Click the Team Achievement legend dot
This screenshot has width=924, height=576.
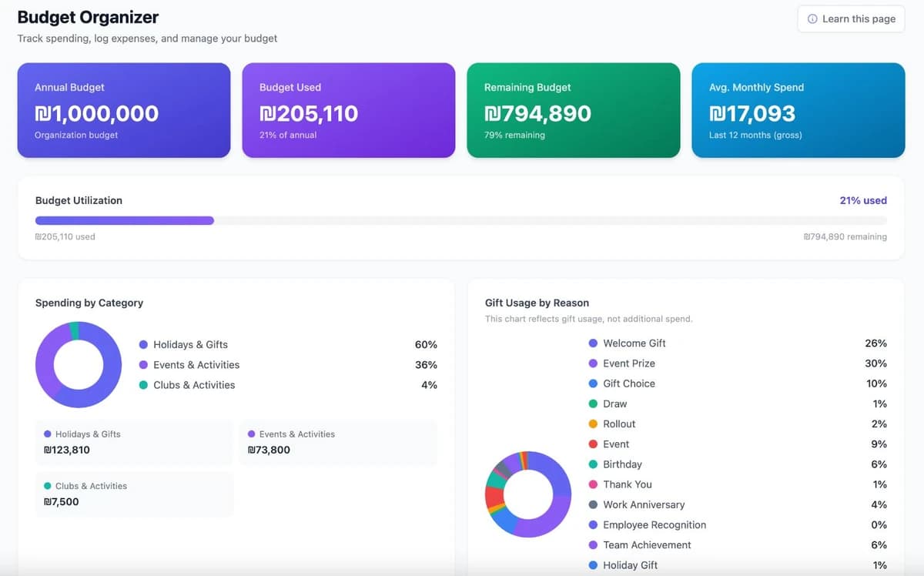click(x=593, y=545)
